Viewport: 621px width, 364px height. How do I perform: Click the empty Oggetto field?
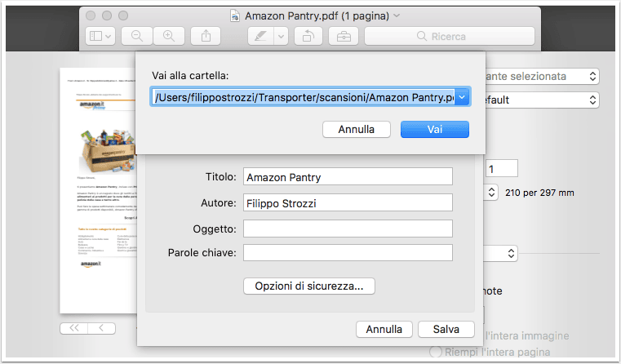pos(348,229)
